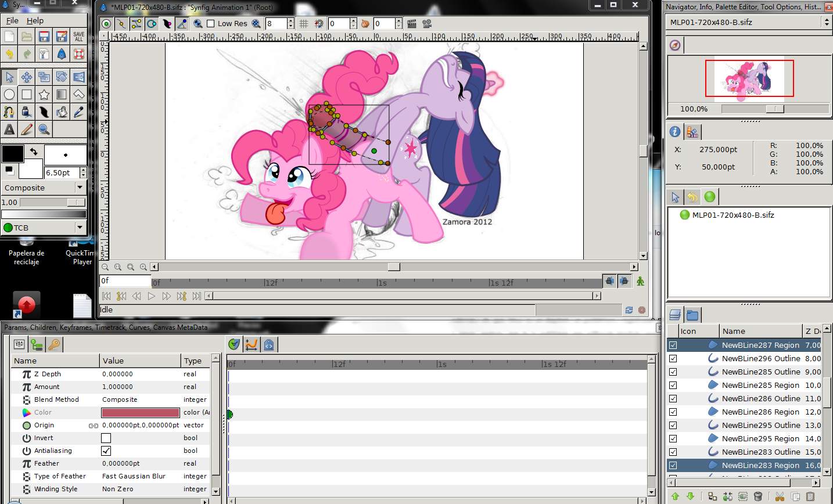Open the Help lifebuoy icon
Image resolution: width=833 pixels, height=504 pixels.
point(79,54)
